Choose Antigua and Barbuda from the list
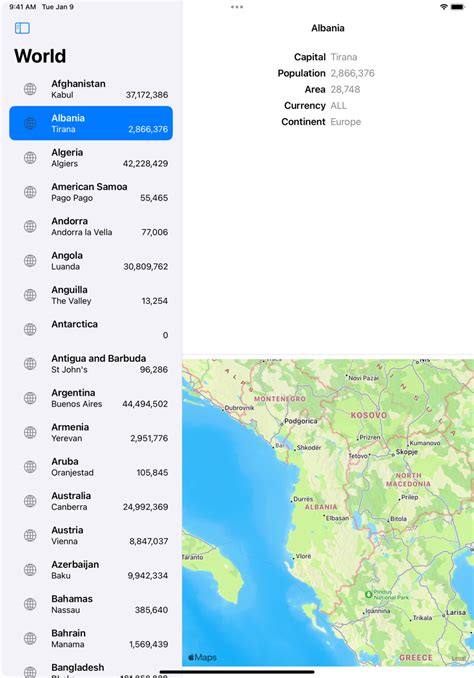 click(91, 363)
